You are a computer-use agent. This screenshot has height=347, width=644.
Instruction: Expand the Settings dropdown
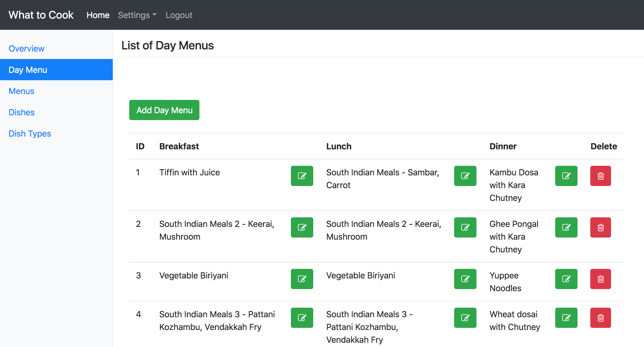tap(137, 15)
